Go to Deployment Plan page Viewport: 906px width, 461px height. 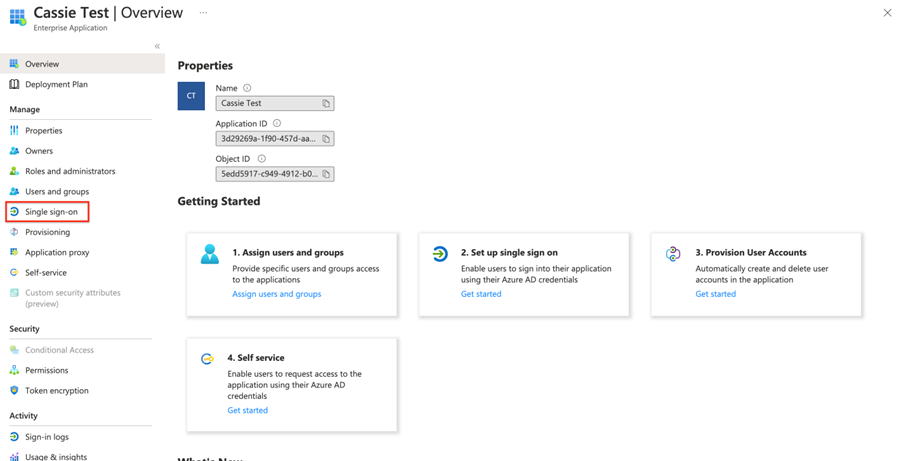coord(56,85)
